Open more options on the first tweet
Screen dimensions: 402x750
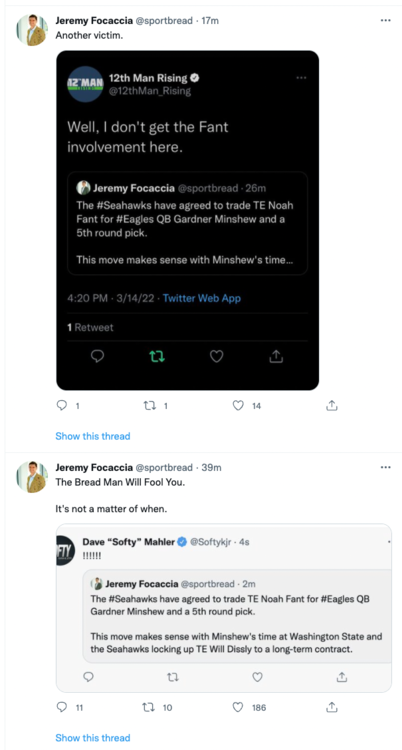[x=385, y=21]
